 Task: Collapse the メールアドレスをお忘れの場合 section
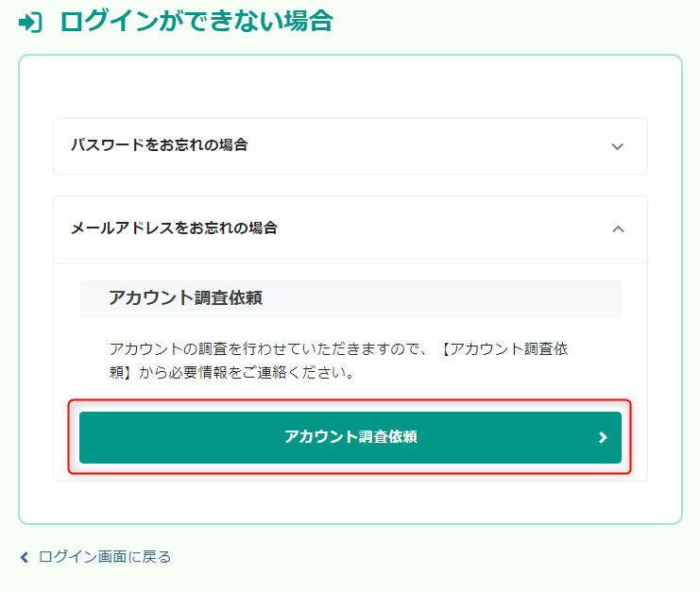(350, 229)
